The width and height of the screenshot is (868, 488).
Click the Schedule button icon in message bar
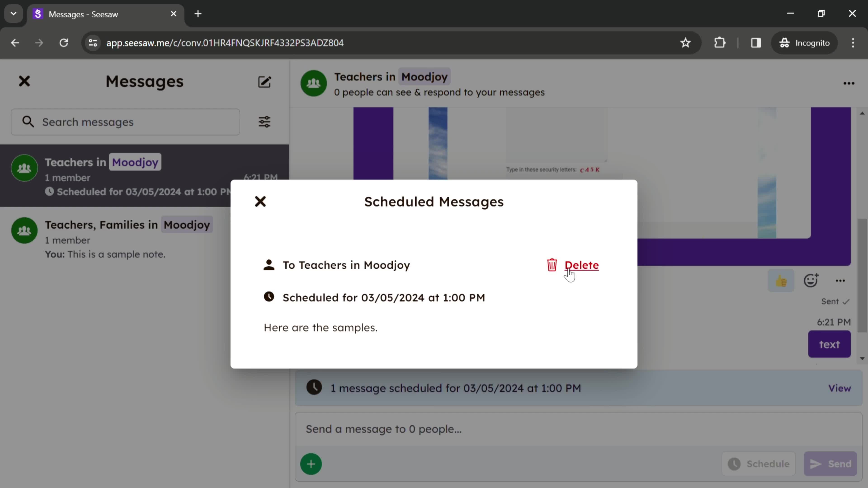[734, 464]
